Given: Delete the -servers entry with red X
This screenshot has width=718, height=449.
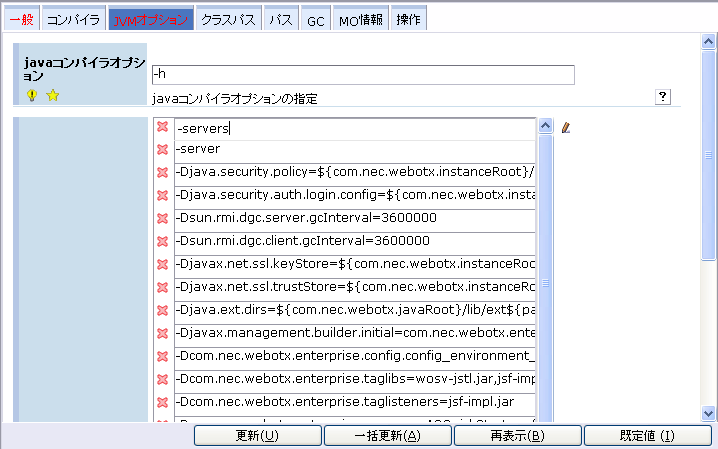Looking at the screenshot, I should tap(162, 128).
